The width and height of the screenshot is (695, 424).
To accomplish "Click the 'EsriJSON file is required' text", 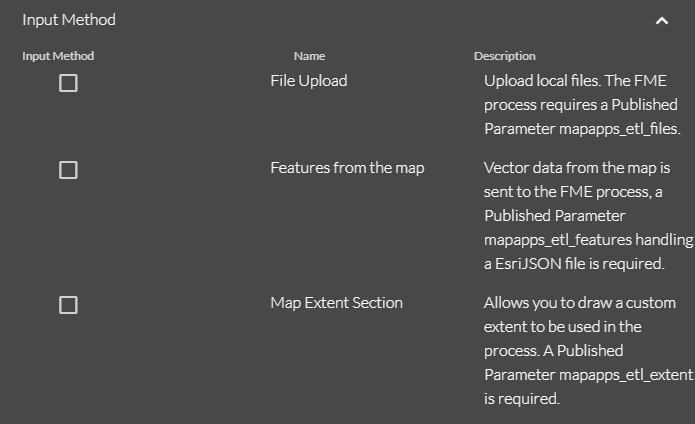I will 588,264.
